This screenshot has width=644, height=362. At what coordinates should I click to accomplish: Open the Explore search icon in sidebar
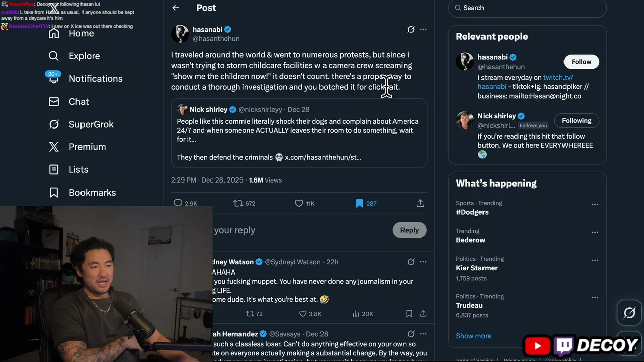pos(54,56)
